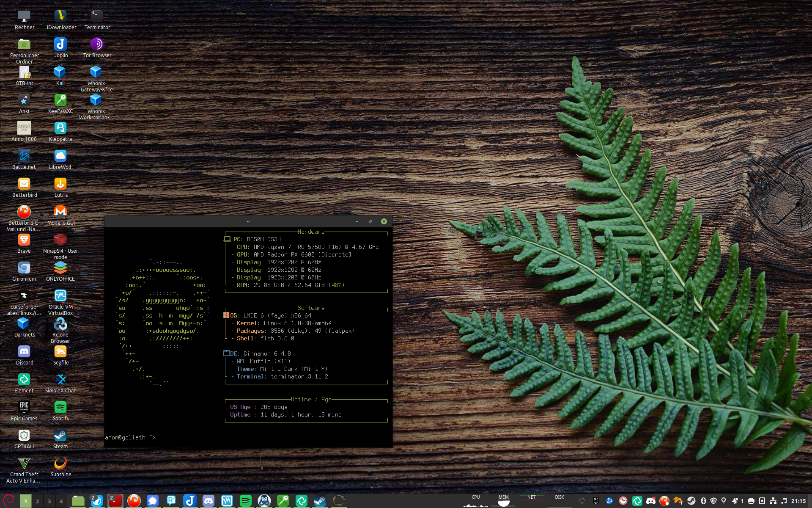Click the Spotify icon in the taskbar
This screenshot has width=812, height=508.
tap(245, 501)
